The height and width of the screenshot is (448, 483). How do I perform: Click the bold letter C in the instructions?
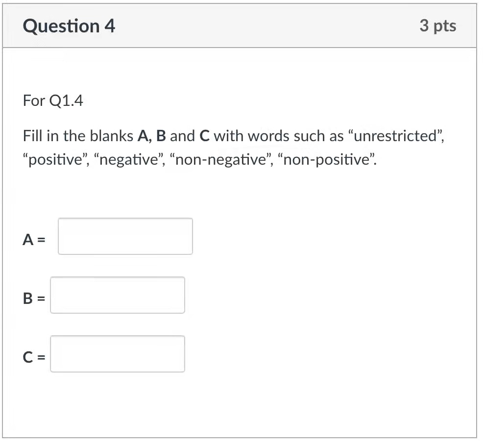204,136
